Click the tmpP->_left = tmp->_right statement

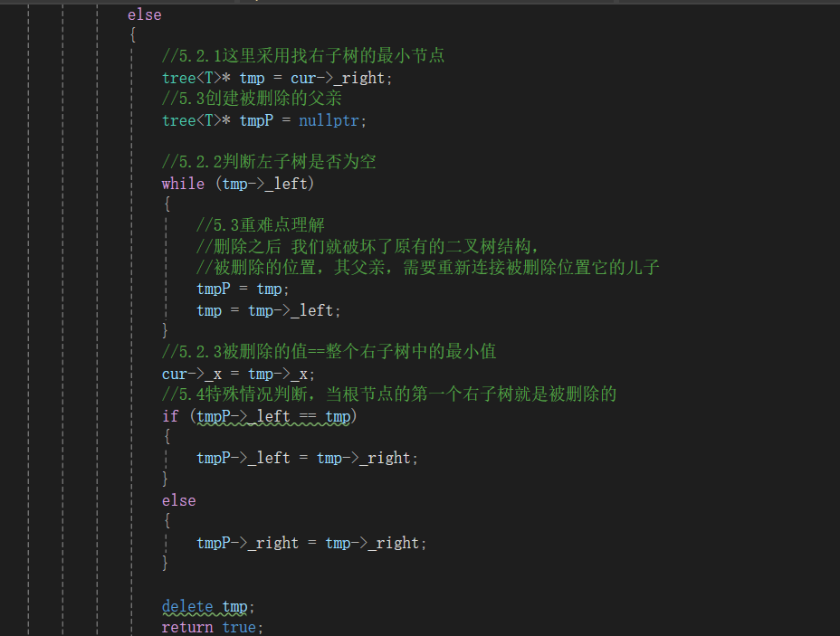tap(306, 458)
